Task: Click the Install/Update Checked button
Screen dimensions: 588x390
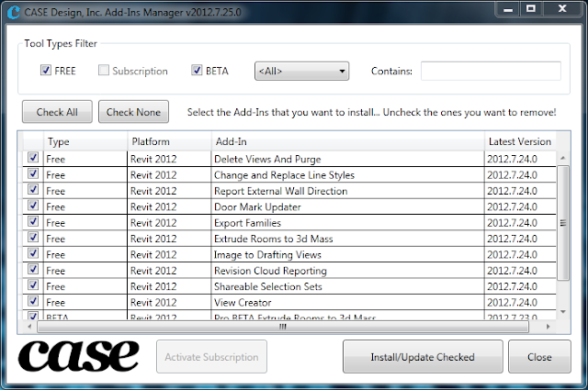Action: point(423,357)
